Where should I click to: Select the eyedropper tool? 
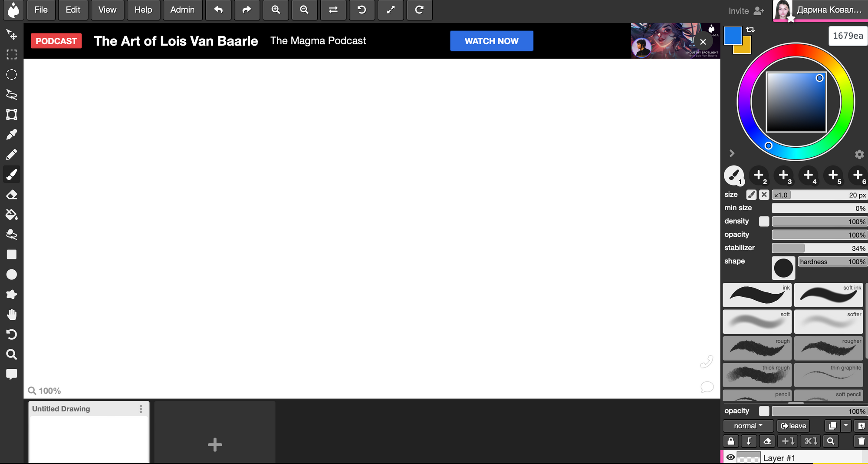click(x=12, y=134)
